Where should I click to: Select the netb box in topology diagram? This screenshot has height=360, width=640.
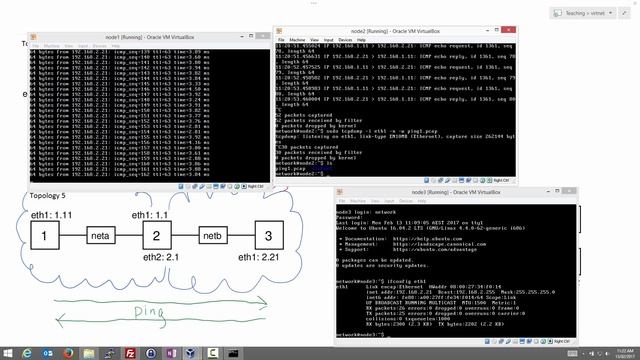(x=213, y=236)
